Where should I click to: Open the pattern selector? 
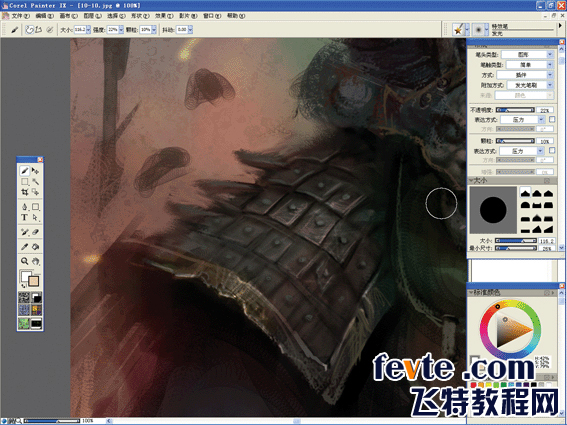(24, 310)
